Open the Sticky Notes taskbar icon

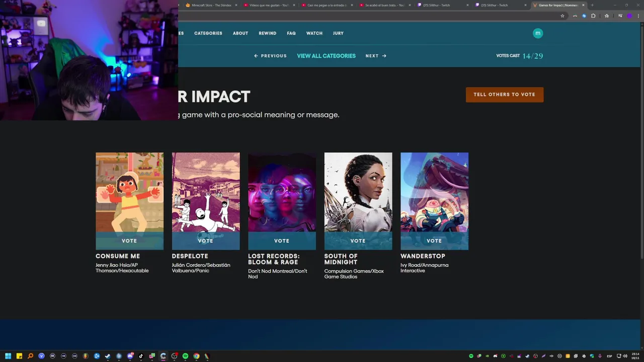click(x=19, y=356)
